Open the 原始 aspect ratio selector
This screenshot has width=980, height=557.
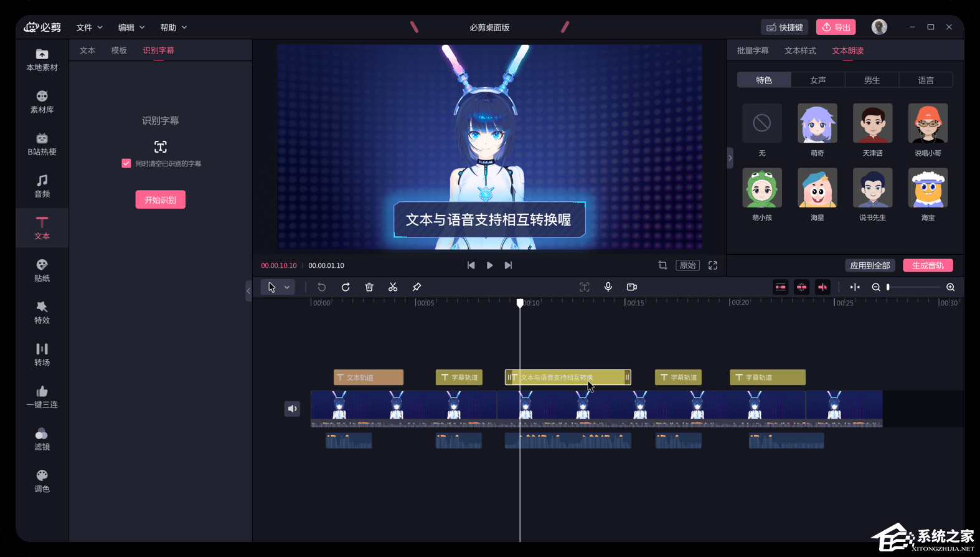click(x=688, y=265)
